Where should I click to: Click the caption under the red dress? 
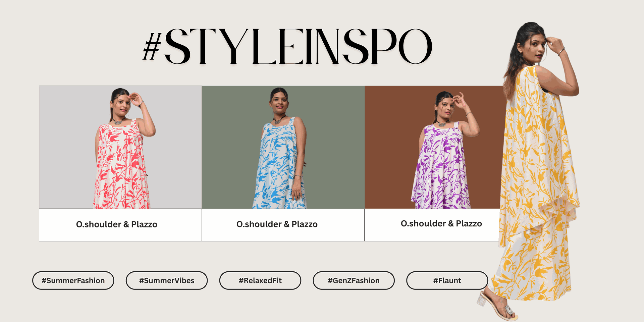pos(117,224)
